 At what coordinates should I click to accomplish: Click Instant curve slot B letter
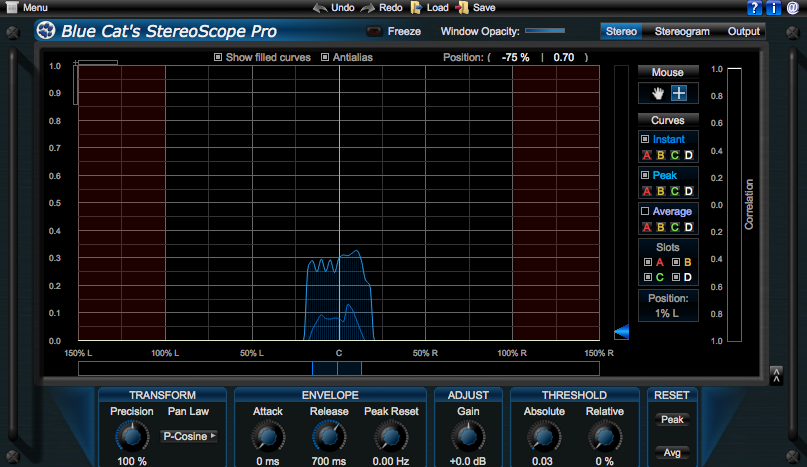point(660,155)
